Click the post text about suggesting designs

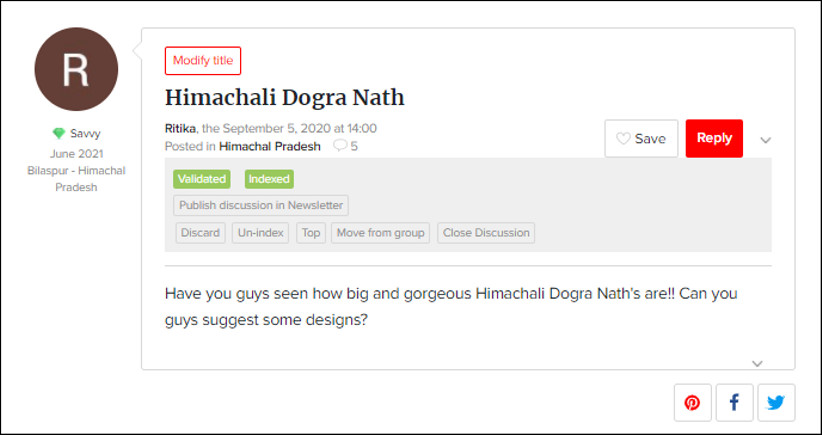[x=451, y=307]
